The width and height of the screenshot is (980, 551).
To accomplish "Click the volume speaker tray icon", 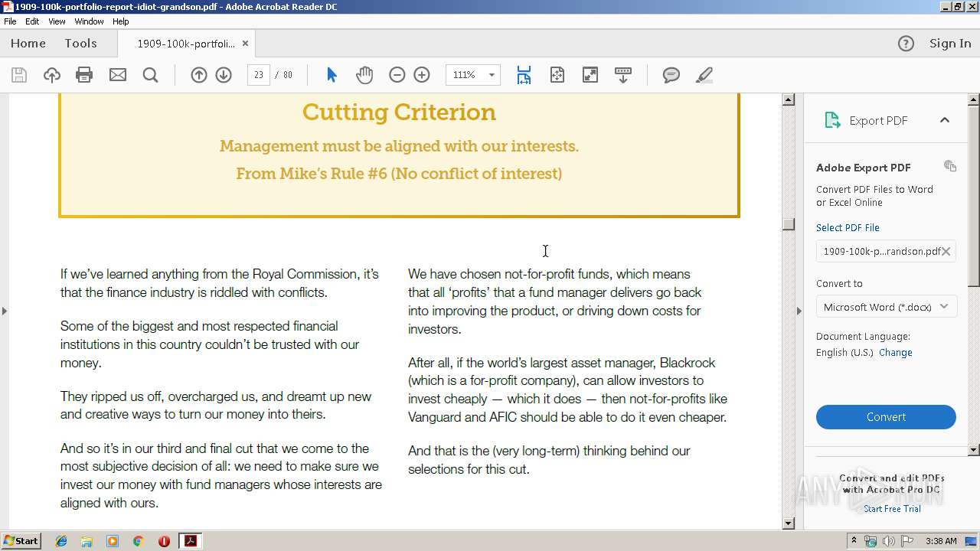I will tap(888, 541).
